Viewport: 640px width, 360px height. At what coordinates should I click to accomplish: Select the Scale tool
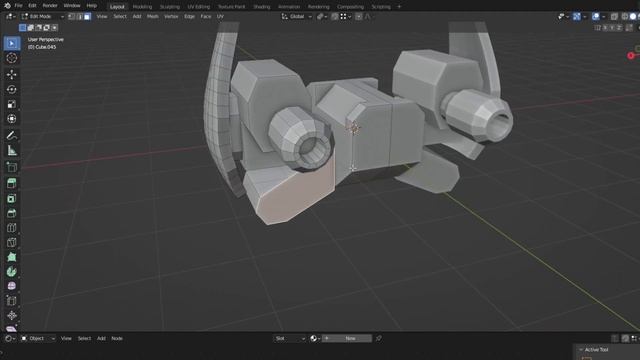[12, 104]
